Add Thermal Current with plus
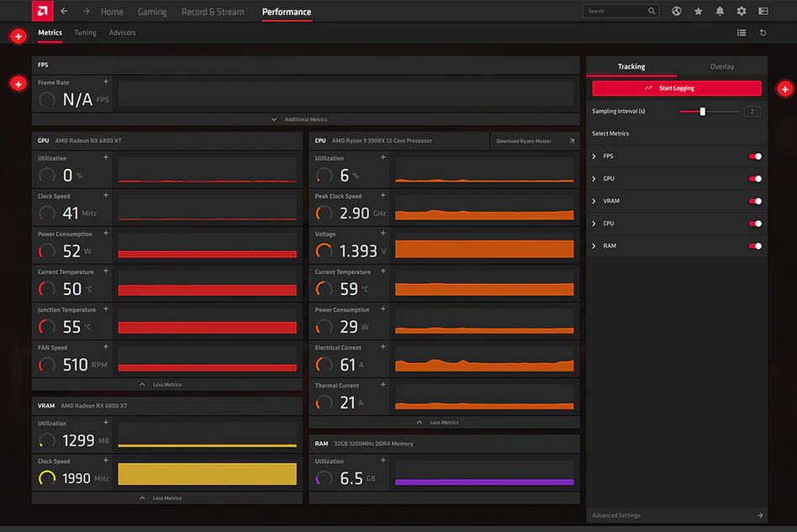Image resolution: width=797 pixels, height=532 pixels. pyautogui.click(x=383, y=385)
